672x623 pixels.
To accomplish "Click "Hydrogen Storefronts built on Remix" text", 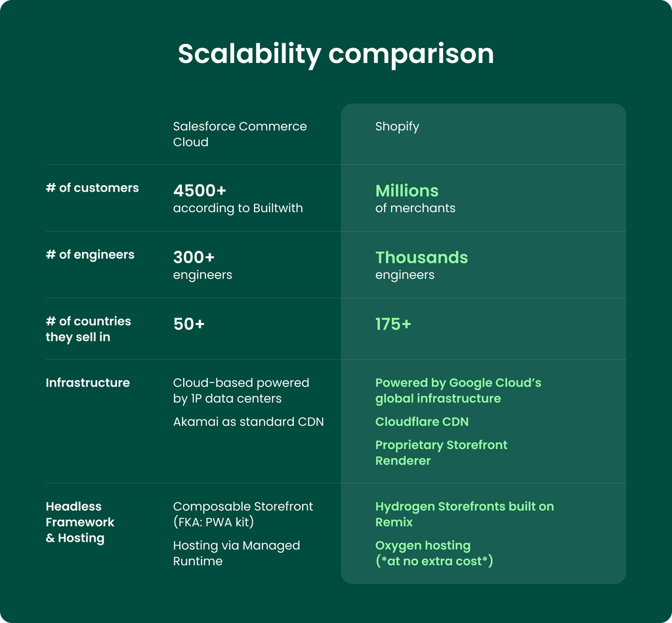I will tap(464, 514).
